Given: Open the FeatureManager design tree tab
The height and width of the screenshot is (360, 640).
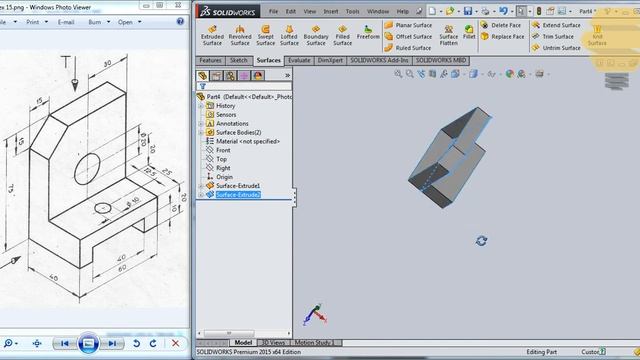Looking at the screenshot, I should pyautogui.click(x=202, y=76).
